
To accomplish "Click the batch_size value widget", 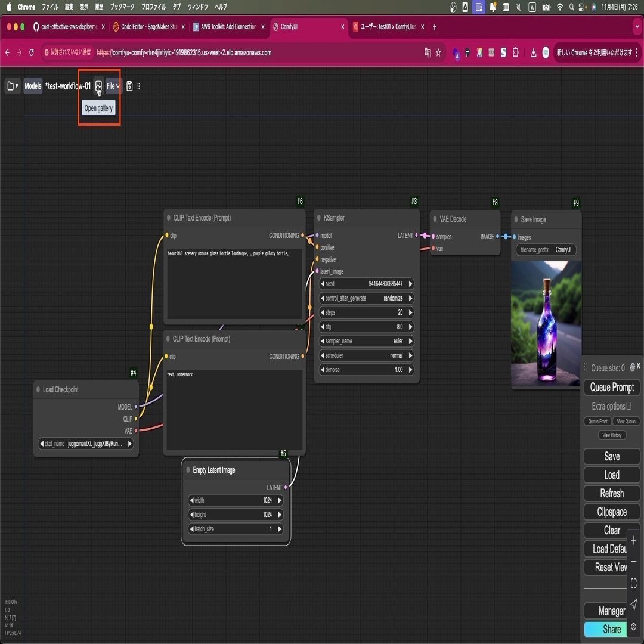I will tap(236, 529).
